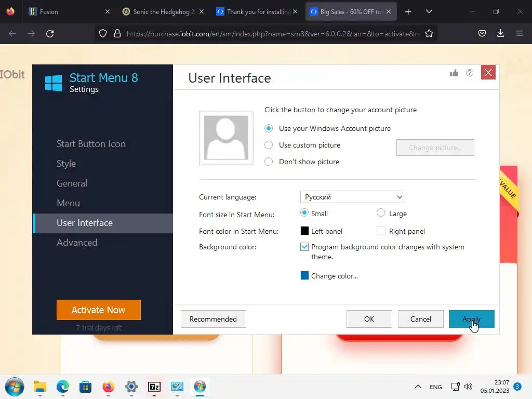
Task: Open Microsoft Store from taskbar
Action: point(86,387)
